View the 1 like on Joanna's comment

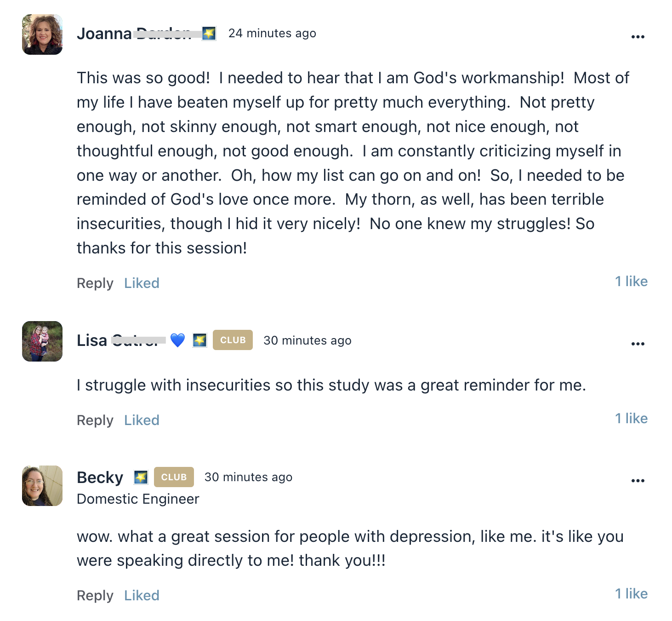631,281
